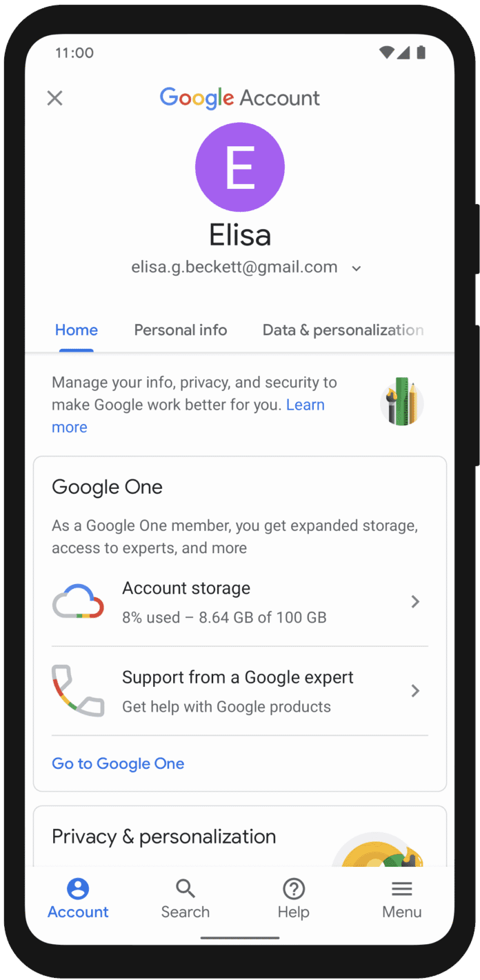Open Account storage details chevron
480x980 pixels.
click(x=415, y=602)
